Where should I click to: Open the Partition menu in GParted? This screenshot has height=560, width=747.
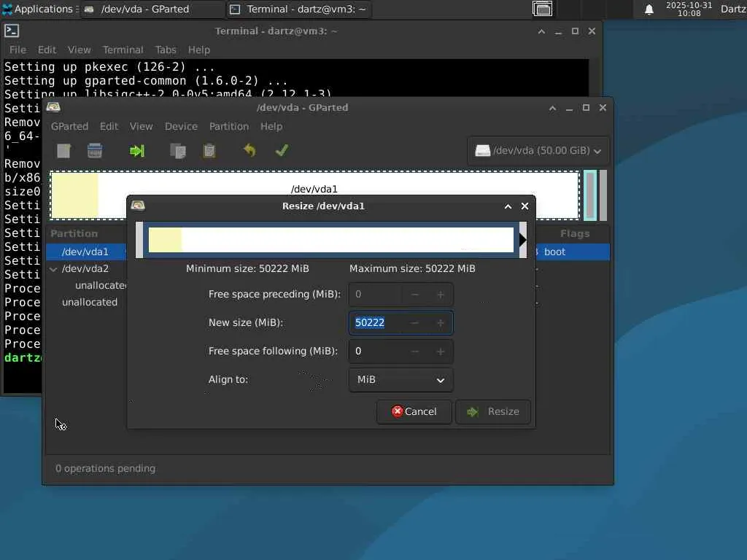point(229,126)
